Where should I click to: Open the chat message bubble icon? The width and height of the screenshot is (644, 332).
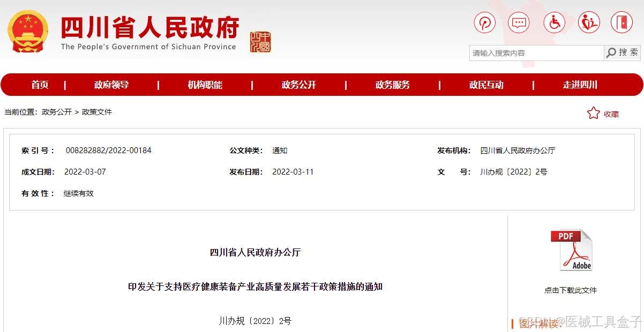[518, 22]
